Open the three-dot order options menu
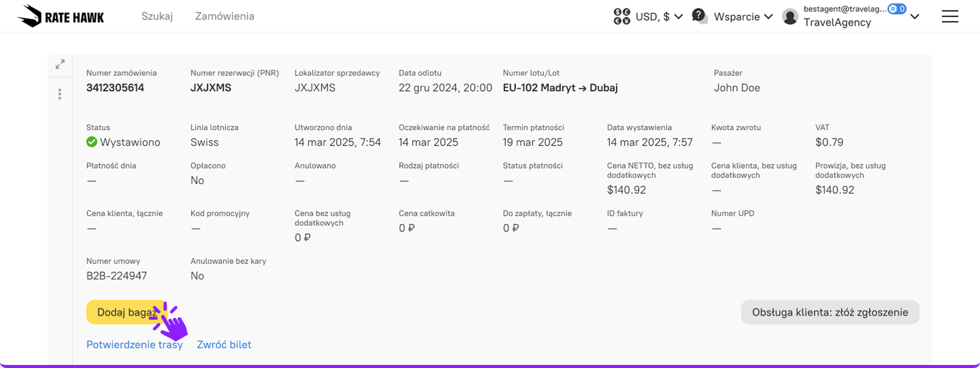980x368 pixels. coord(60,94)
